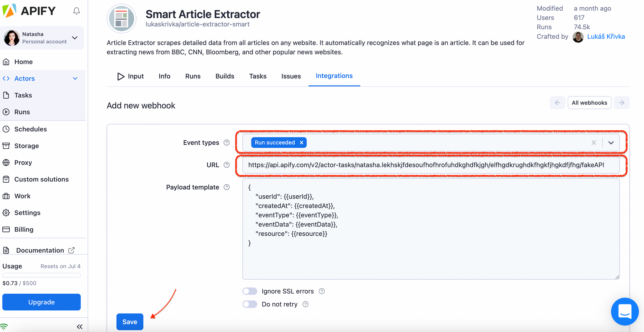This screenshot has width=644, height=332.
Task: Expand the Event types dropdown
Action: pyautogui.click(x=611, y=142)
